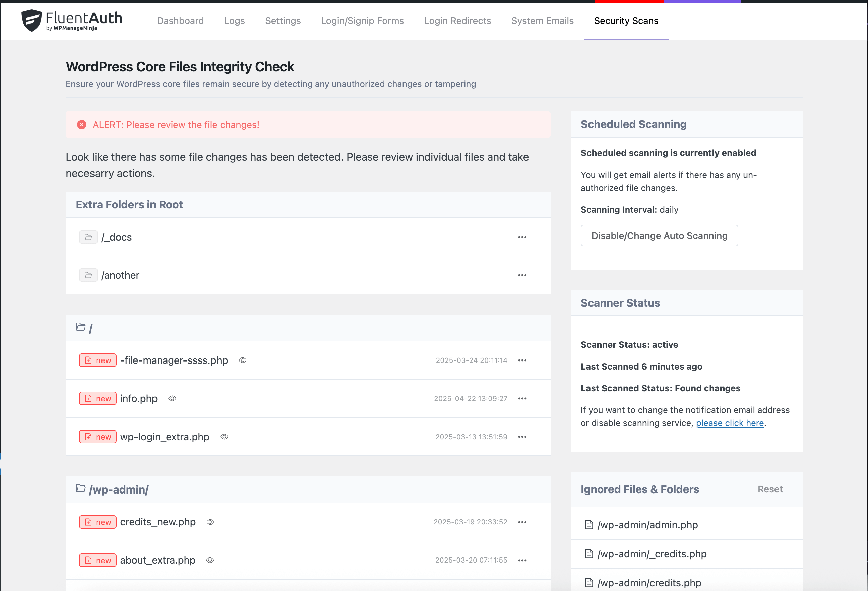Click the Extra Folders in Root heading

click(x=129, y=205)
